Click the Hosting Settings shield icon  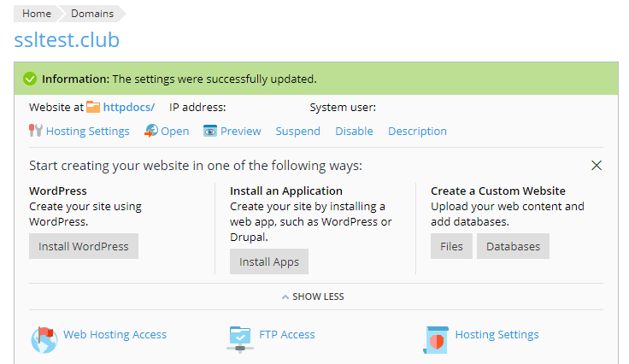pos(437,338)
